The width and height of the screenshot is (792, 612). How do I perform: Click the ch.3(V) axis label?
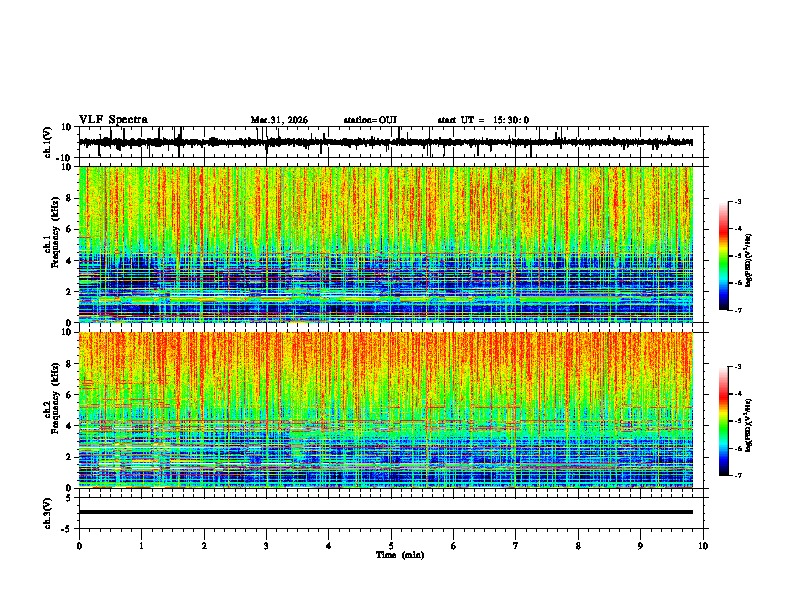[x=48, y=514]
